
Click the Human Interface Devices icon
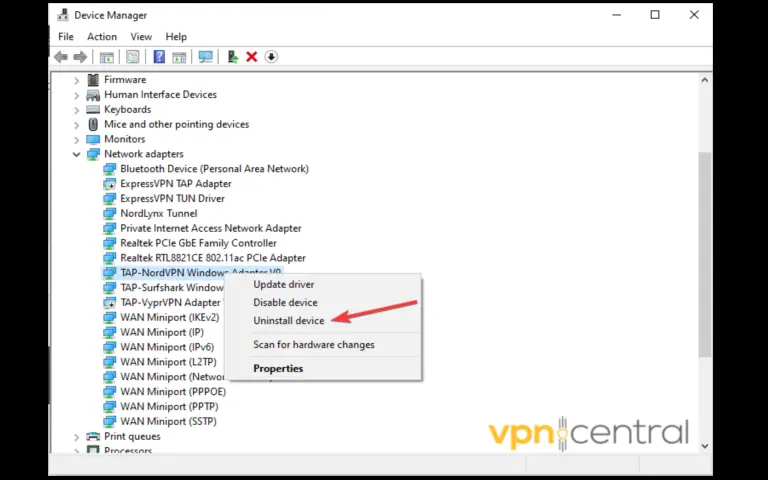(x=93, y=95)
